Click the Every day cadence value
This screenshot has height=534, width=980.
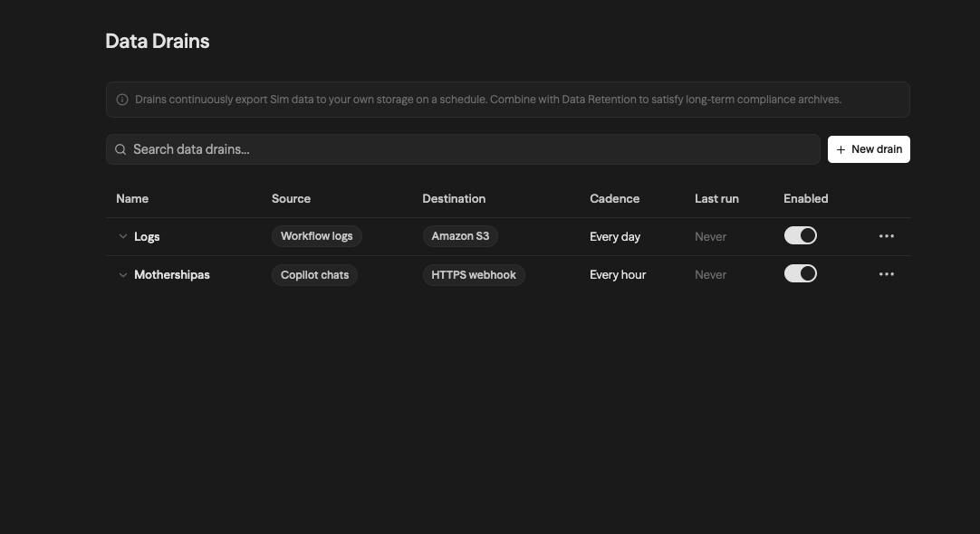point(615,237)
